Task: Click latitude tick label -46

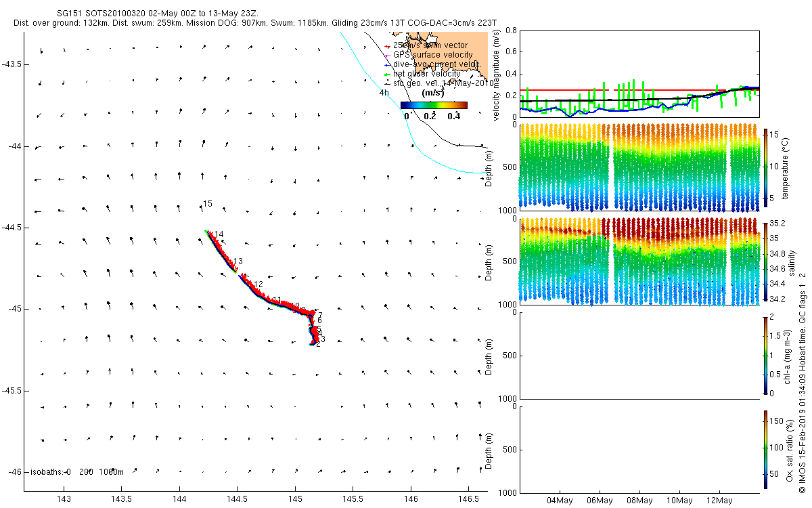Action: click(x=16, y=472)
